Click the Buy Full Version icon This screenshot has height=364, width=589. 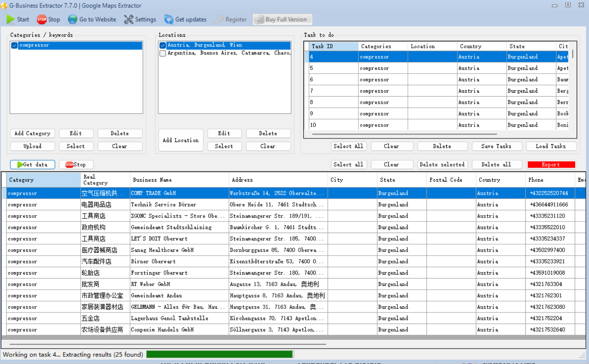(x=259, y=19)
